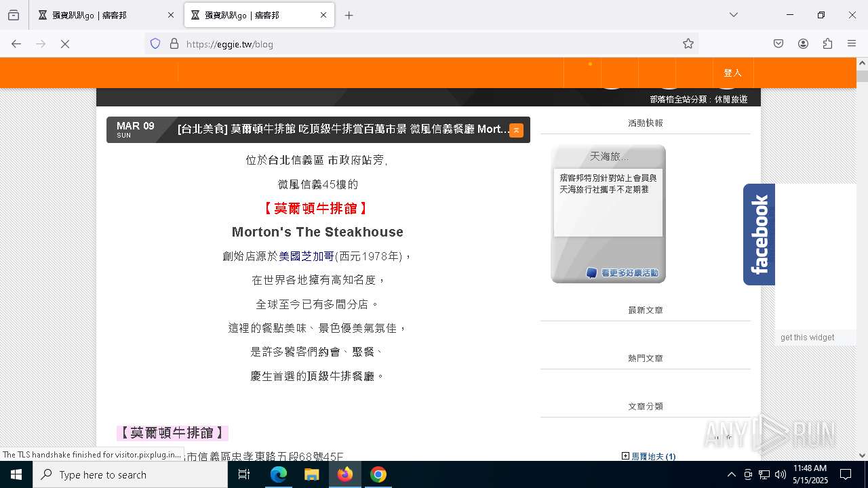Open the Windows notification center
The height and width of the screenshot is (488, 868).
point(846,474)
